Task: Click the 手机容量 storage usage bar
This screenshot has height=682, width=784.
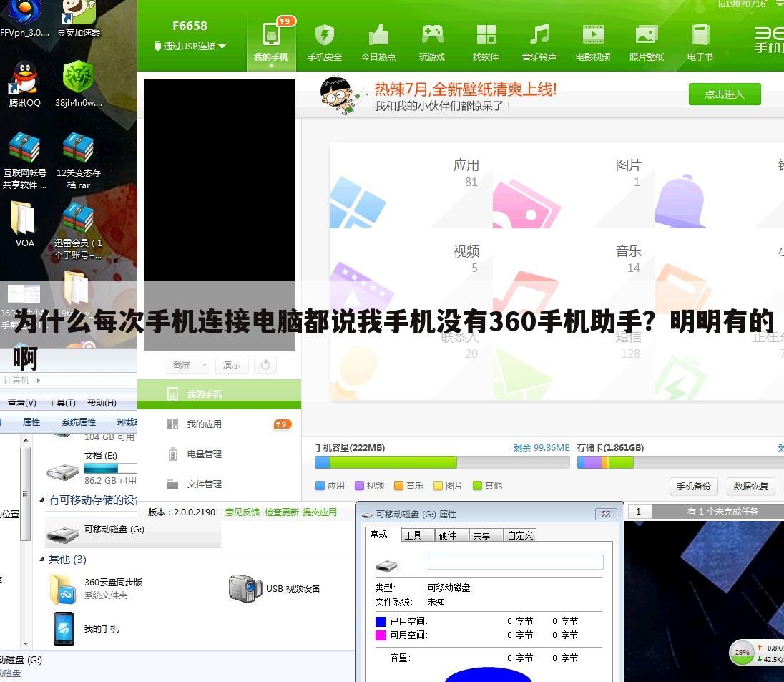Action: tap(442, 462)
